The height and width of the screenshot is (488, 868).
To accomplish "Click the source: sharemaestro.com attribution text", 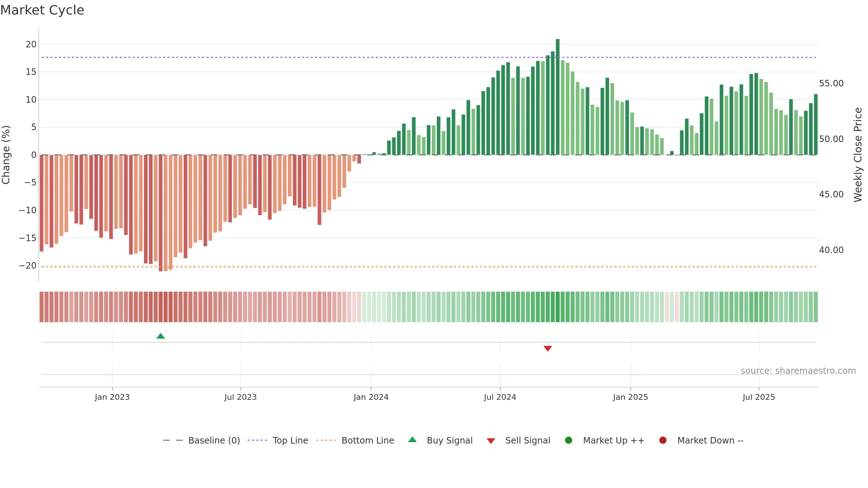I will coord(798,371).
